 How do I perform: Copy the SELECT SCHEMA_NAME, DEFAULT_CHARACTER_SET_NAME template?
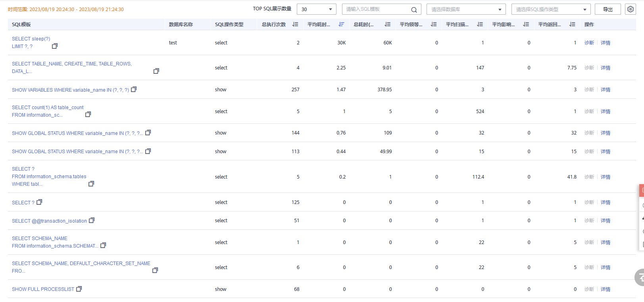pos(155,270)
